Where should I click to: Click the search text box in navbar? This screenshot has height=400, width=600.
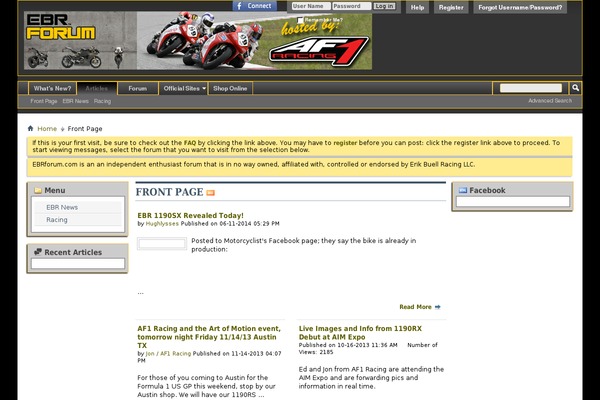(x=531, y=88)
